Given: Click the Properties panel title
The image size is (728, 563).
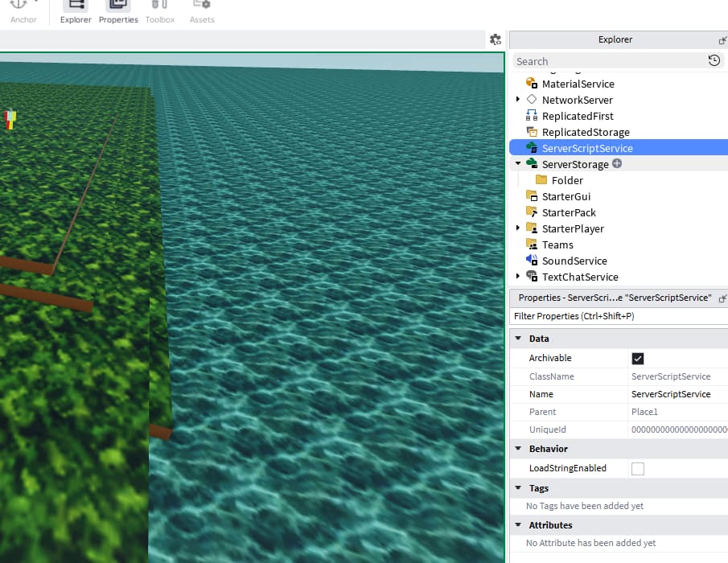Looking at the screenshot, I should 615,298.
